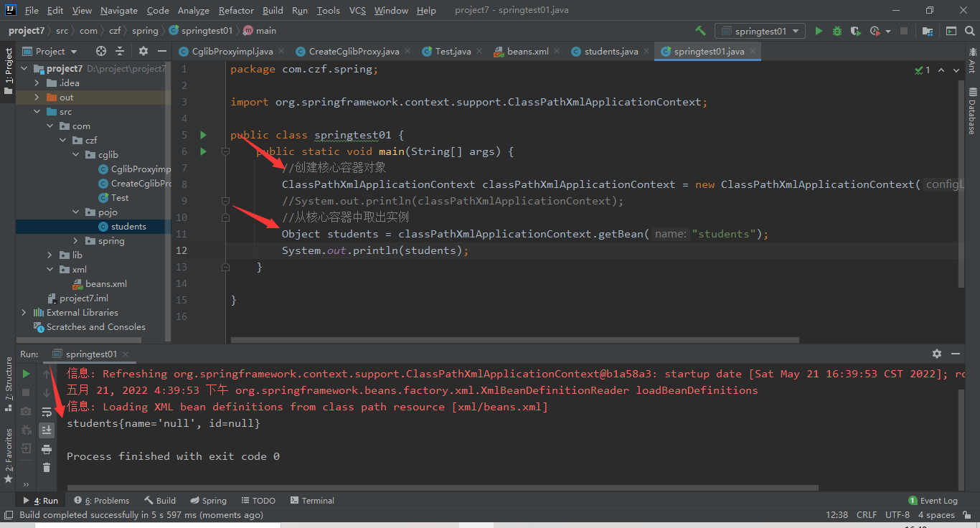Image resolution: width=980 pixels, height=528 pixels.
Task: Run springtest01 with coverage
Action: point(855,31)
